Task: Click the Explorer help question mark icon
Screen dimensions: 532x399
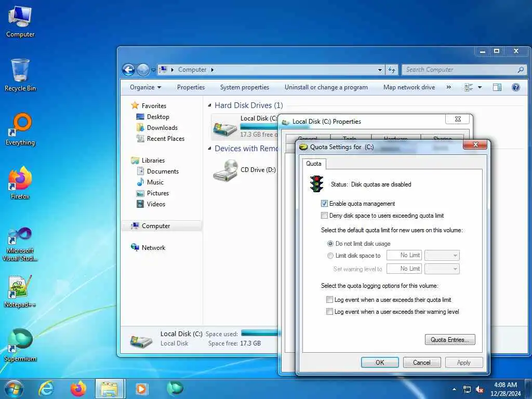Action: coord(516,87)
